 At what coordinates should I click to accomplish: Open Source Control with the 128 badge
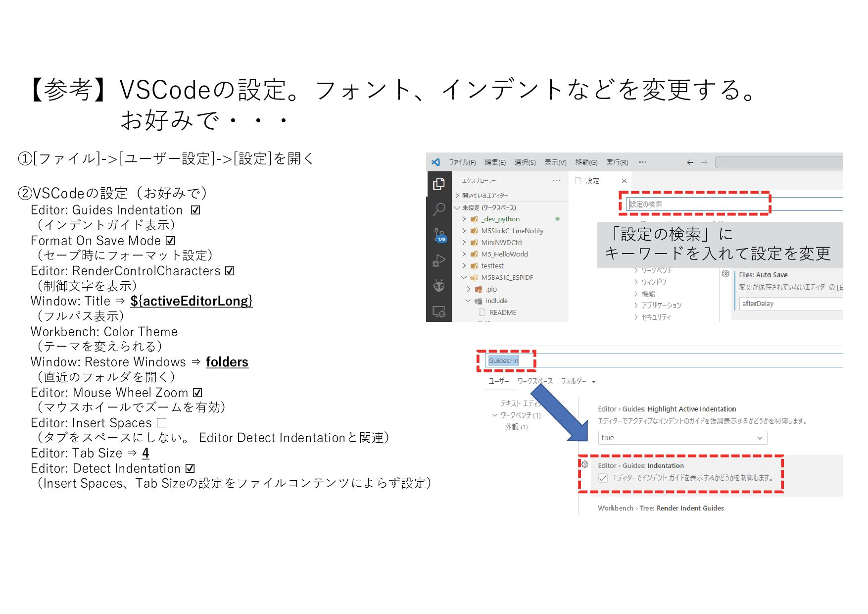pyautogui.click(x=439, y=235)
